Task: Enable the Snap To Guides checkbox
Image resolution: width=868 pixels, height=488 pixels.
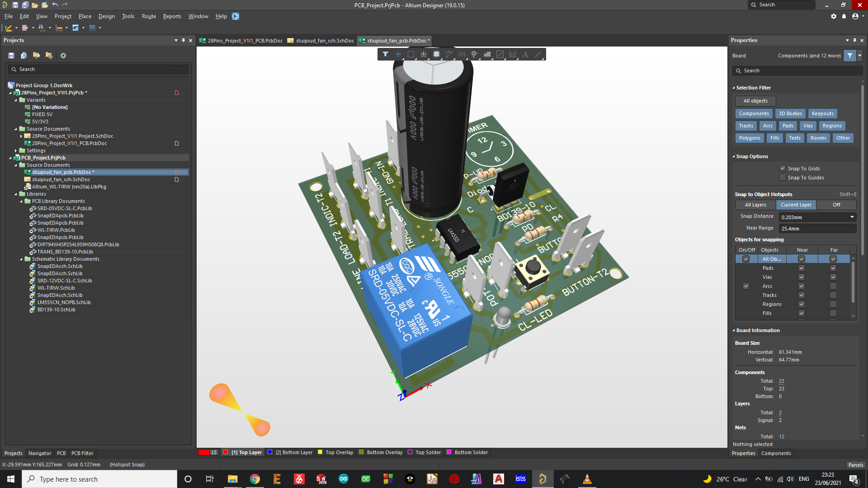Action: (x=783, y=178)
